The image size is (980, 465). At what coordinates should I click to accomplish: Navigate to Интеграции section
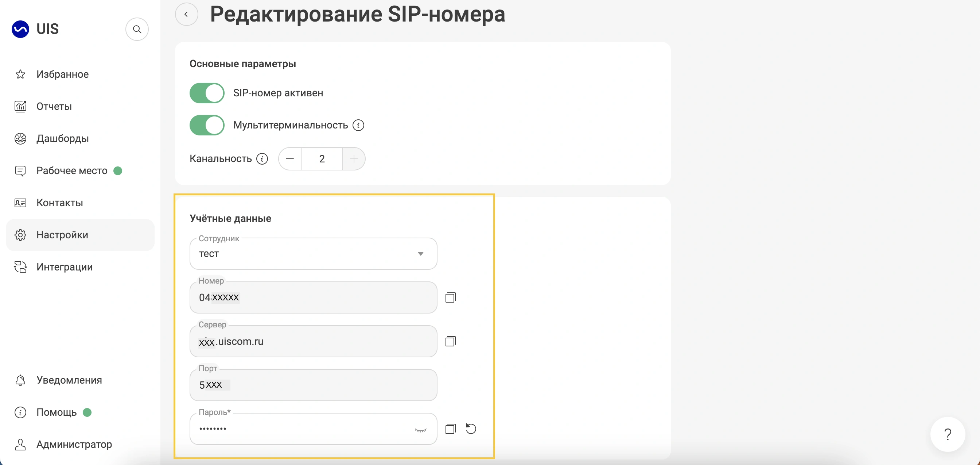pyautogui.click(x=64, y=267)
